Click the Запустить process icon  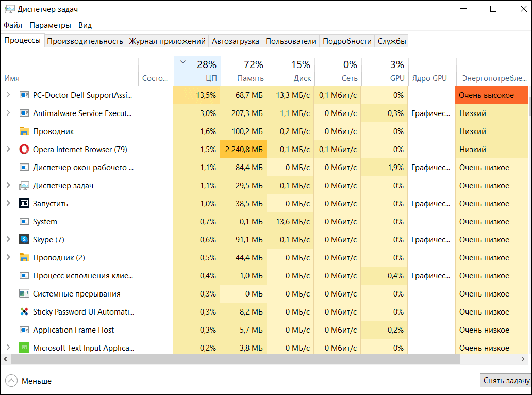pyautogui.click(x=24, y=204)
